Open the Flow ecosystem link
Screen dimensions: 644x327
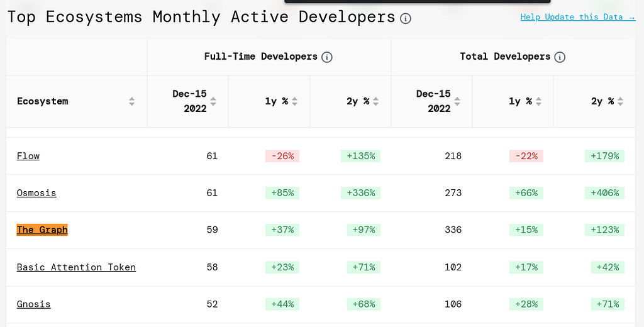tap(28, 156)
